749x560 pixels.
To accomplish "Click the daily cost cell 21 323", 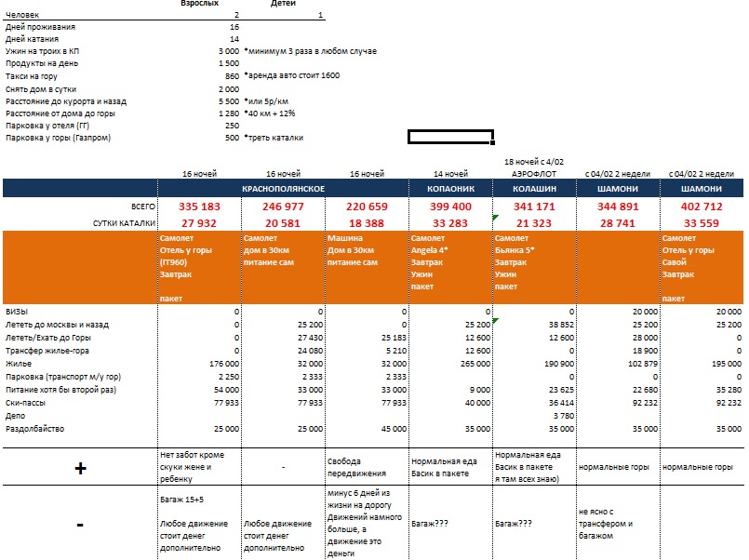I will [534, 223].
